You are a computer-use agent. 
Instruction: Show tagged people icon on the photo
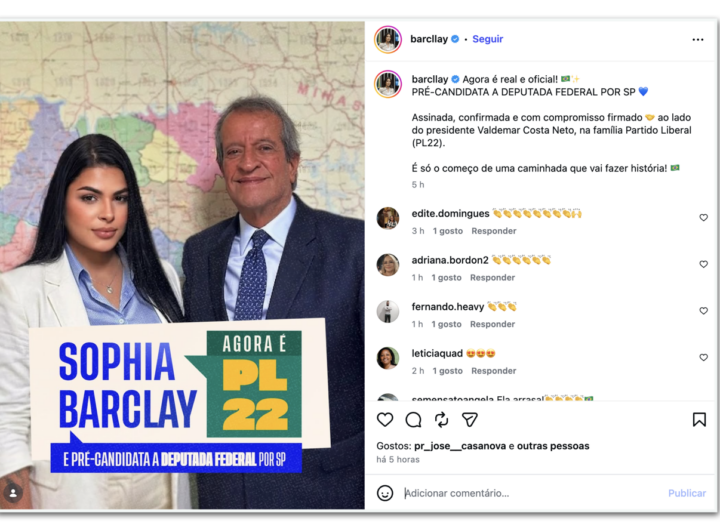(13, 493)
